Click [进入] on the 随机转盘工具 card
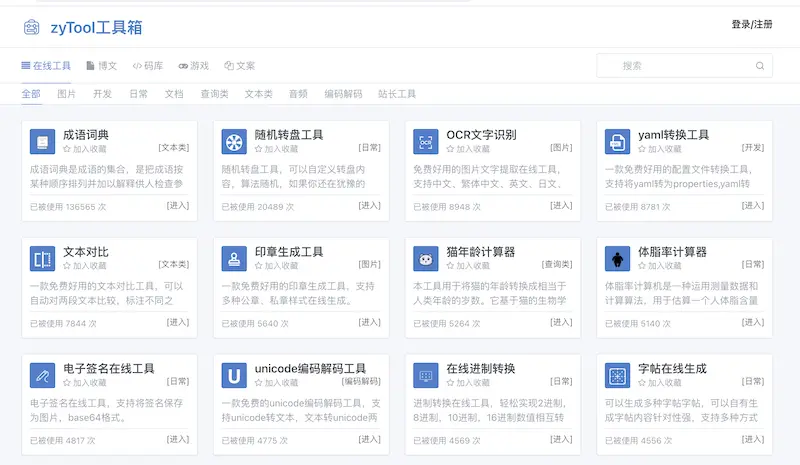This screenshot has height=465, width=800. (370, 206)
